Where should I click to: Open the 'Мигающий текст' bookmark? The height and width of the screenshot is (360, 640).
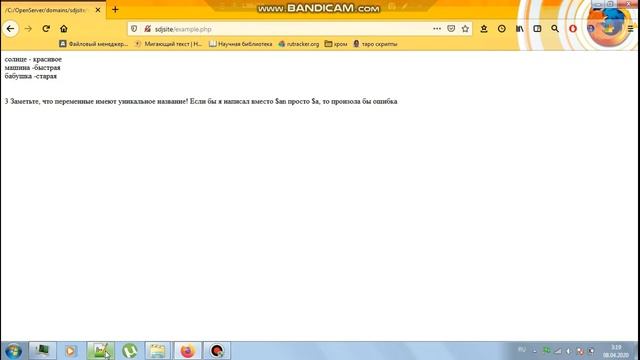[x=169, y=44]
